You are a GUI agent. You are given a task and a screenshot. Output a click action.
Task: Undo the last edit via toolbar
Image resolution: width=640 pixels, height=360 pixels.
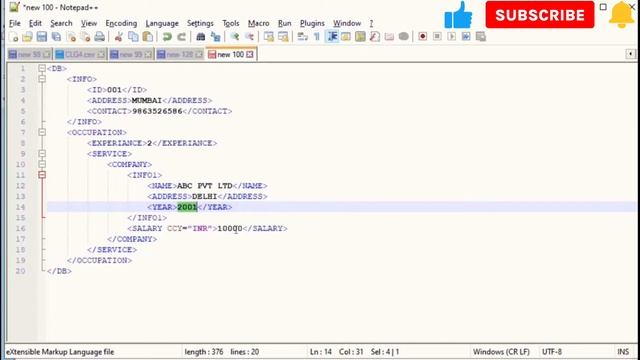(x=167, y=37)
